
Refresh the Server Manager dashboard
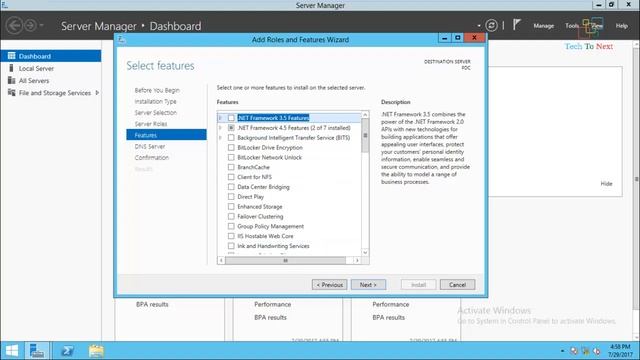[x=491, y=26]
